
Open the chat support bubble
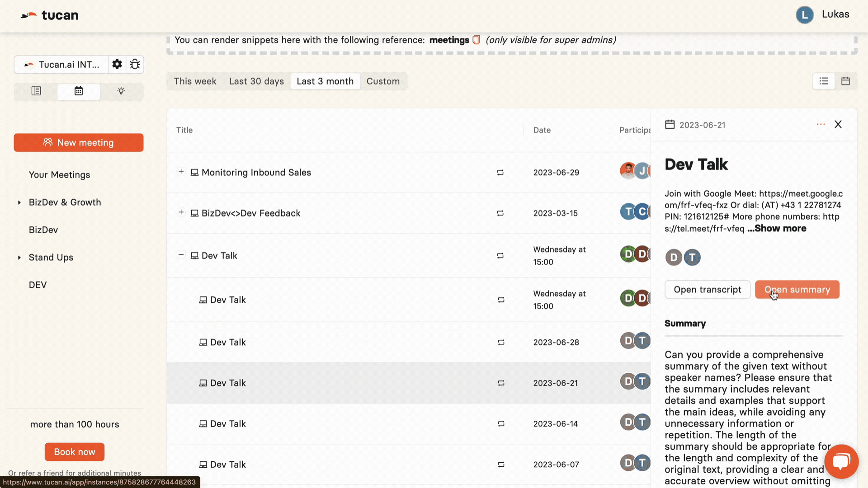pyautogui.click(x=841, y=461)
